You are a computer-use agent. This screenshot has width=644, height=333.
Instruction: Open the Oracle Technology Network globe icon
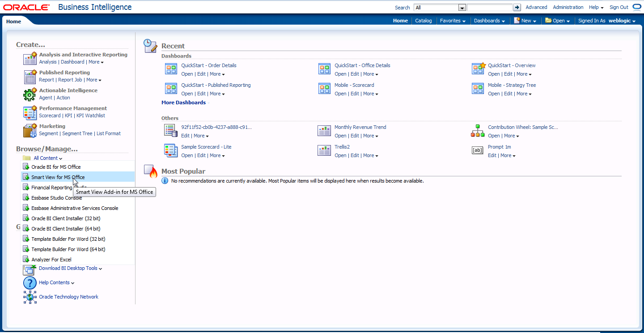[30, 297]
